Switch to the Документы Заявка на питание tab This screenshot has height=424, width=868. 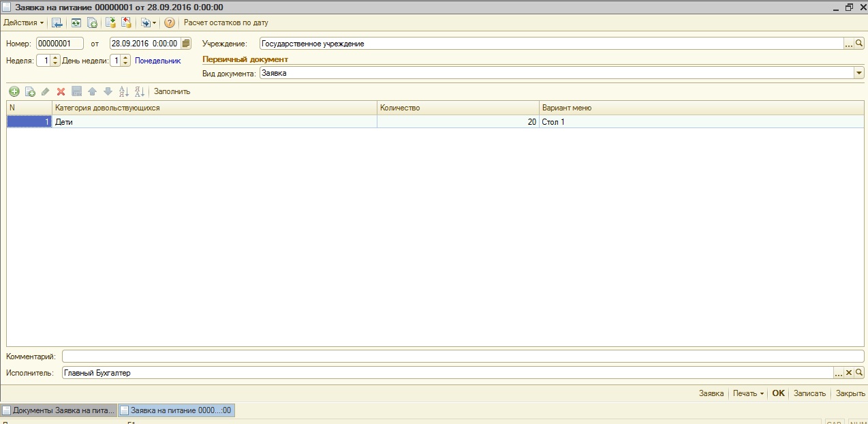coord(59,410)
